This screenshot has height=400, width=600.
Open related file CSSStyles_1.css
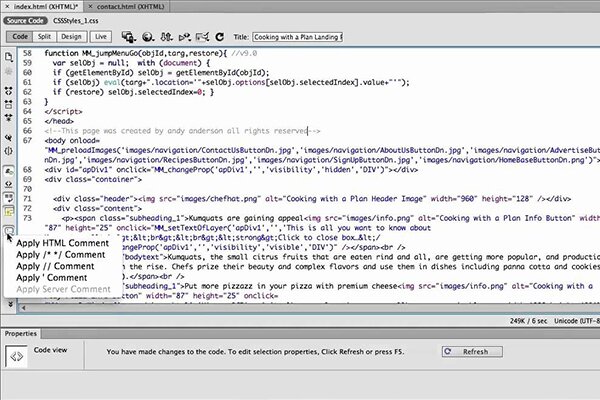tap(76, 21)
